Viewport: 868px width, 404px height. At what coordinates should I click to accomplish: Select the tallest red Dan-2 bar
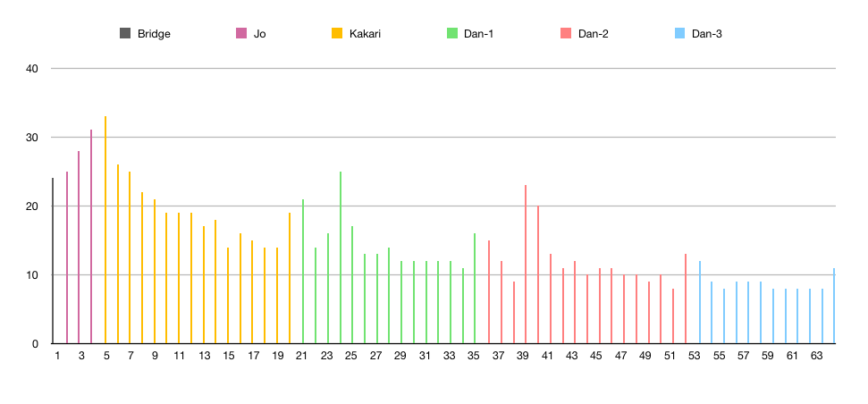[x=526, y=265]
